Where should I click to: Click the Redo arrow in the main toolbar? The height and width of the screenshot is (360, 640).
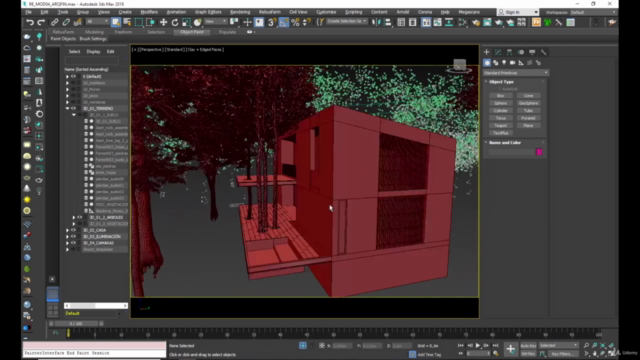(x=41, y=22)
